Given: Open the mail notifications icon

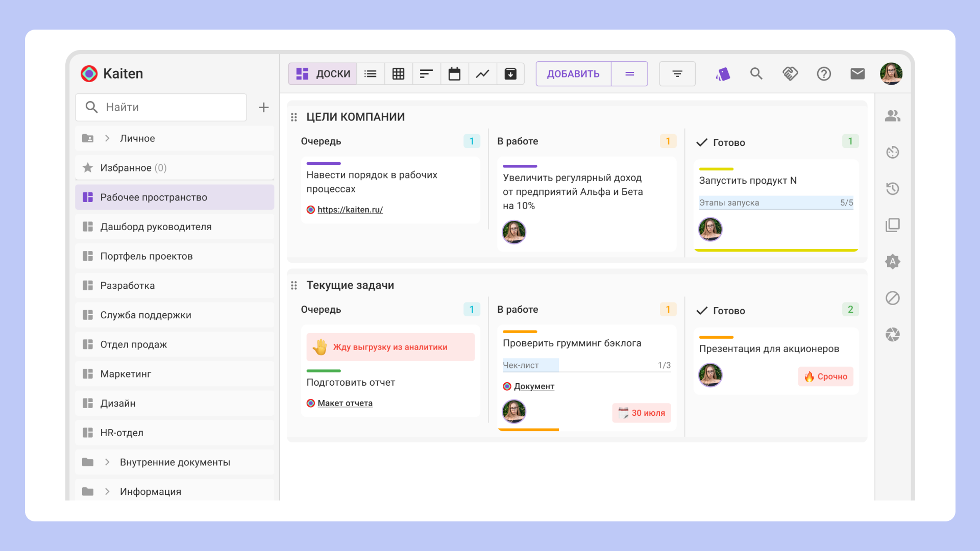Looking at the screenshot, I should 857,74.
